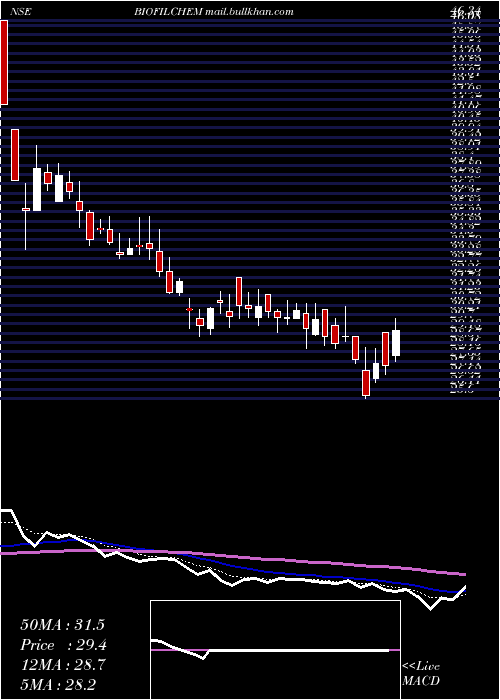The height and width of the screenshot is (700, 500).
Task: Select the 5MA : 28.2 readout
Action: (x=58, y=685)
